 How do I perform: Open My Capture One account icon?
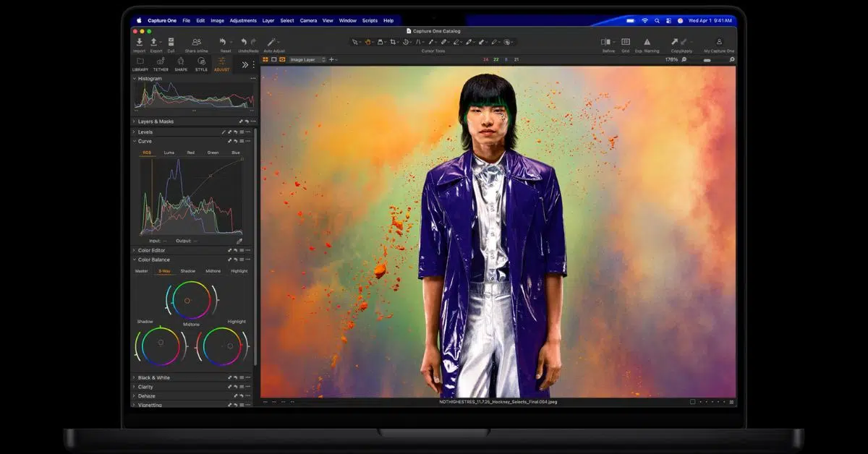[719, 43]
